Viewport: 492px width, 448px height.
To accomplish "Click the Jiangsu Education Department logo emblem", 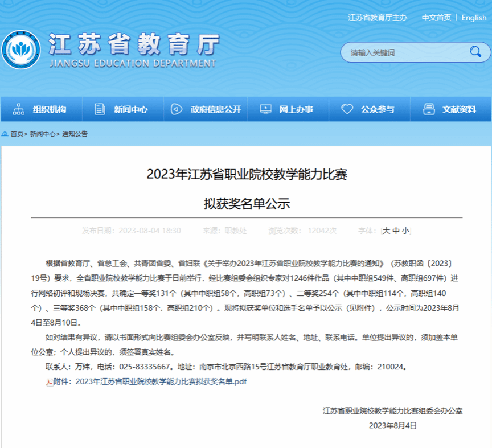I will (x=20, y=50).
